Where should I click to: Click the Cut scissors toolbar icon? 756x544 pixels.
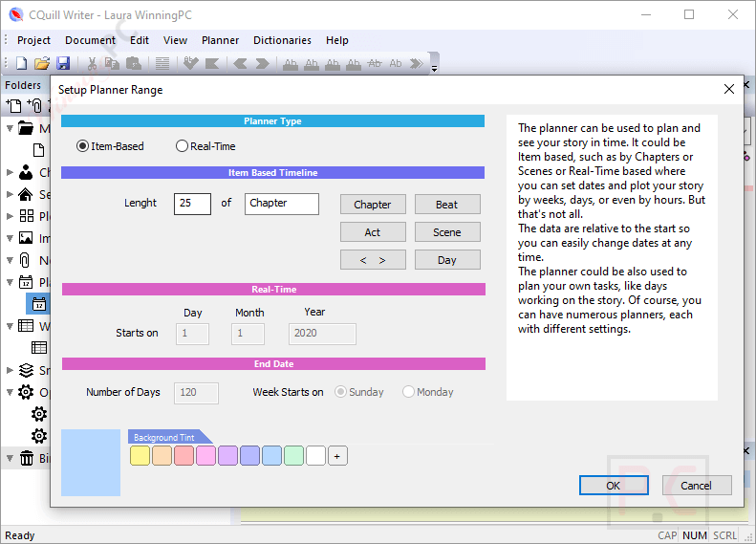click(92, 63)
